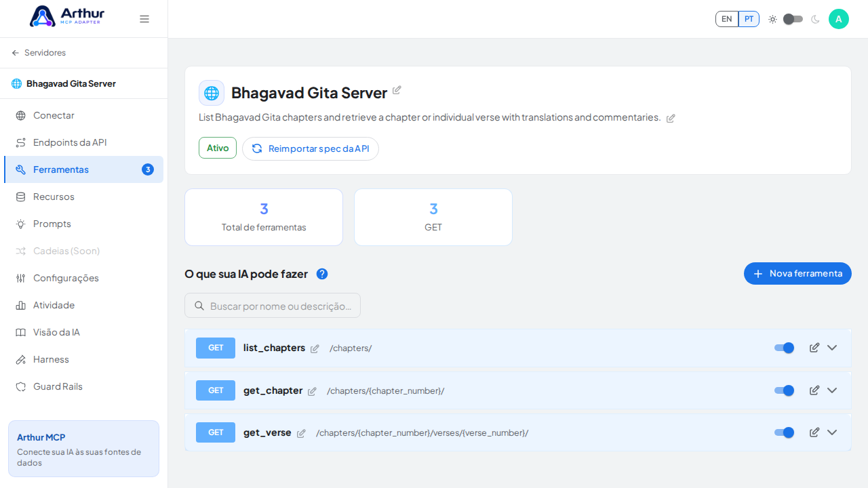
Task: Rename get_verse with its pencil icon
Action: pos(301,433)
